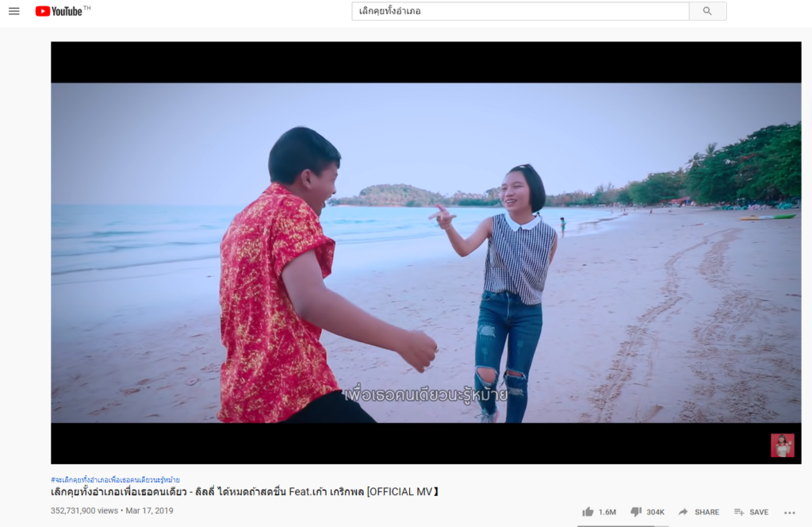Focus the YouTube search box
The width and height of the screenshot is (812, 527).
[x=520, y=11]
